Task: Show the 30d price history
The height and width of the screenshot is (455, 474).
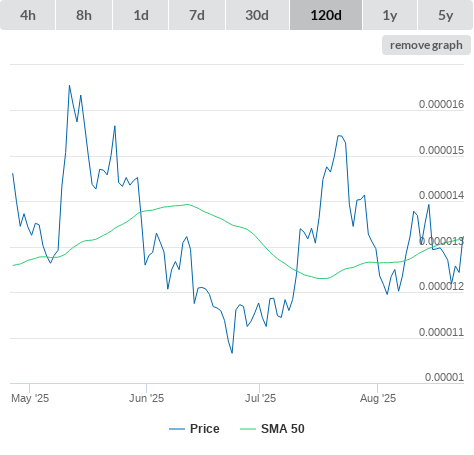Action: pyautogui.click(x=257, y=15)
